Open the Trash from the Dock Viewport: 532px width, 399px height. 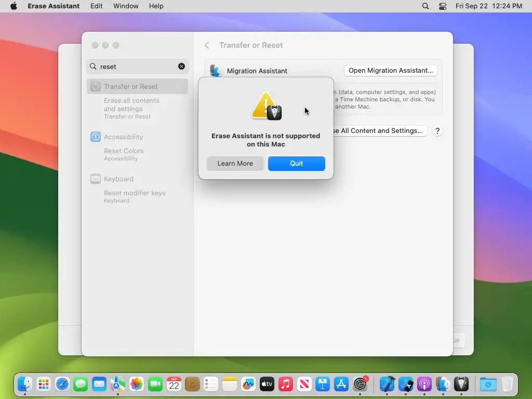(507, 384)
